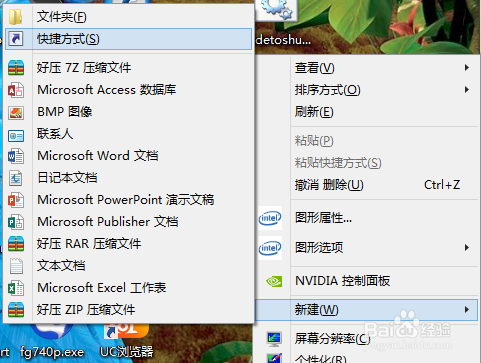Open NVIDIA 控制面板

[367, 281]
